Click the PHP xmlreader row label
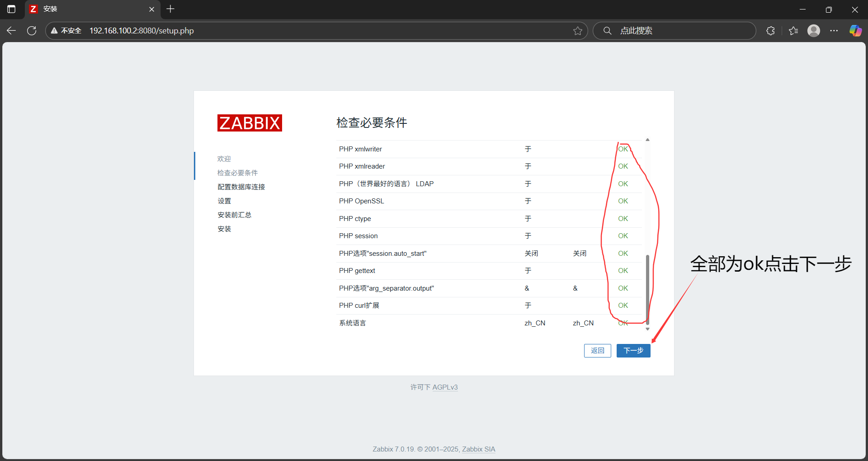868x461 pixels. pos(362,166)
